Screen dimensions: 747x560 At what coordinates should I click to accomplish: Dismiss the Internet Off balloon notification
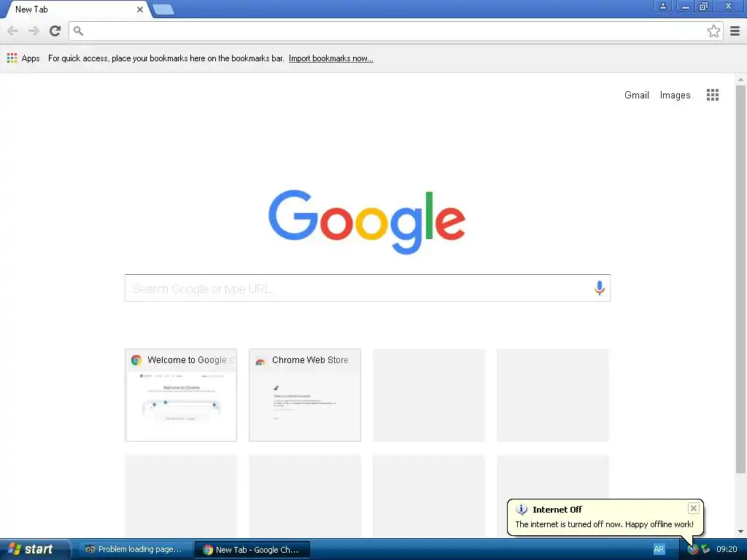693,508
